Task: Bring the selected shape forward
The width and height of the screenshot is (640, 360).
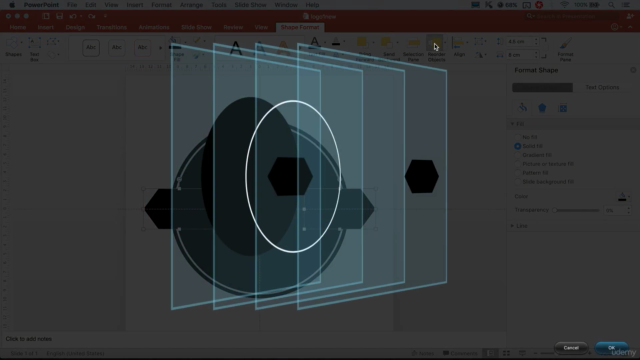Action: [364, 49]
